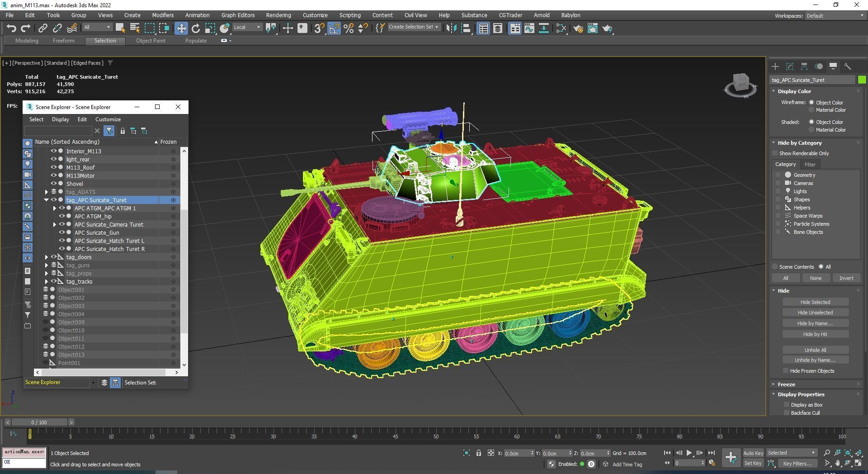
Task: Activate the Select and Link tool
Action: point(42,28)
